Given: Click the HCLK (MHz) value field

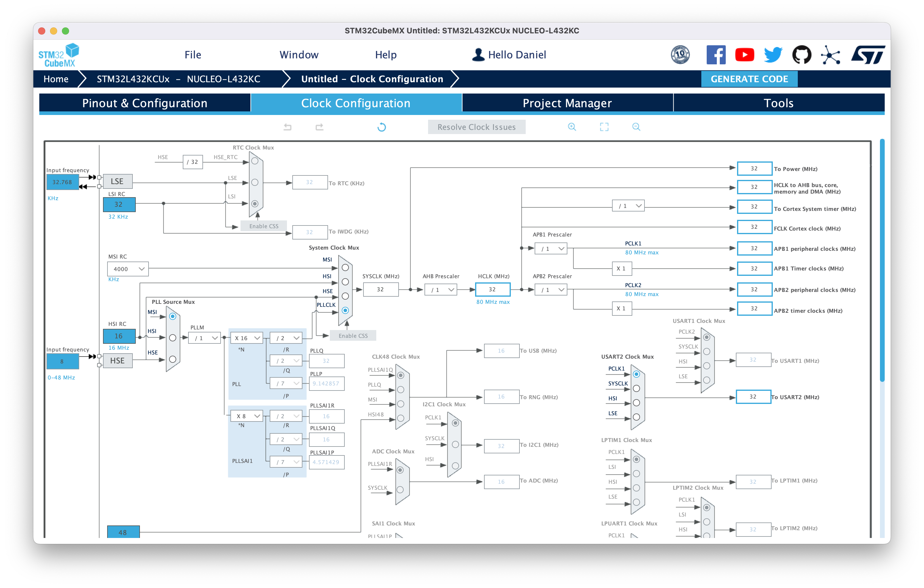Looking at the screenshot, I should point(493,289).
